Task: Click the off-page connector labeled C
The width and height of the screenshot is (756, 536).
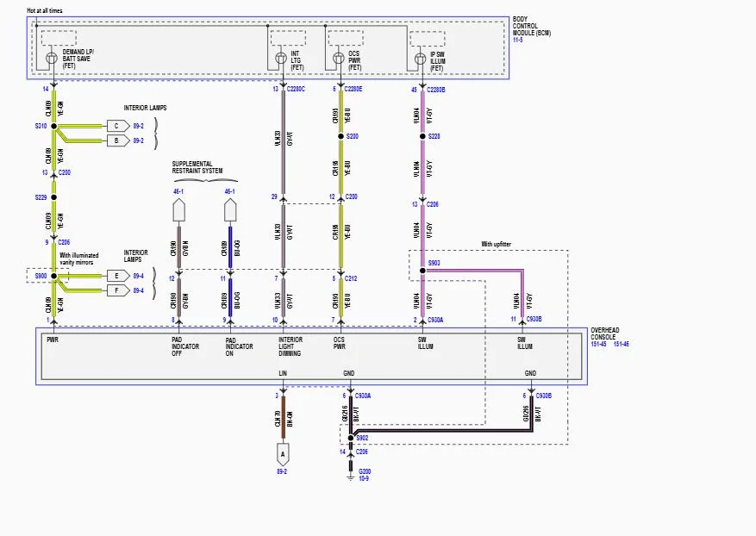Action: tap(118, 126)
